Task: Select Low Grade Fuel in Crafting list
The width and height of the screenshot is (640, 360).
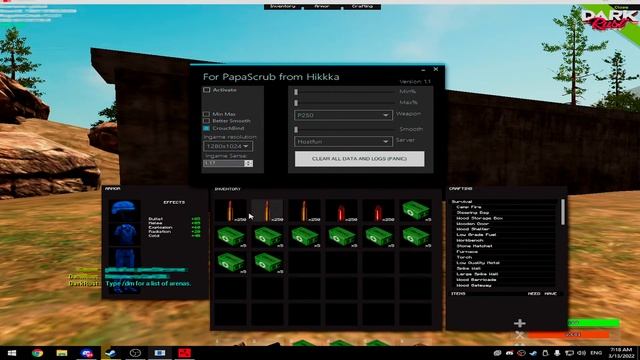Action: (476, 235)
